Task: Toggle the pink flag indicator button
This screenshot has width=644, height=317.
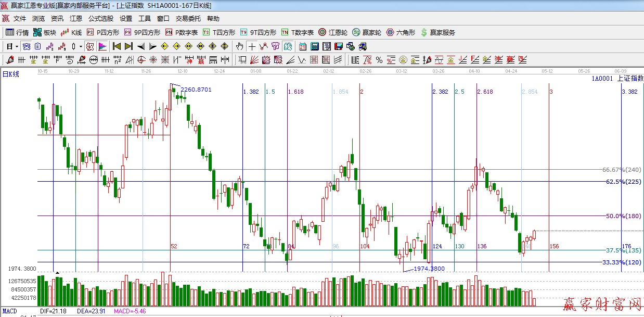Action: pyautogui.click(x=102, y=46)
